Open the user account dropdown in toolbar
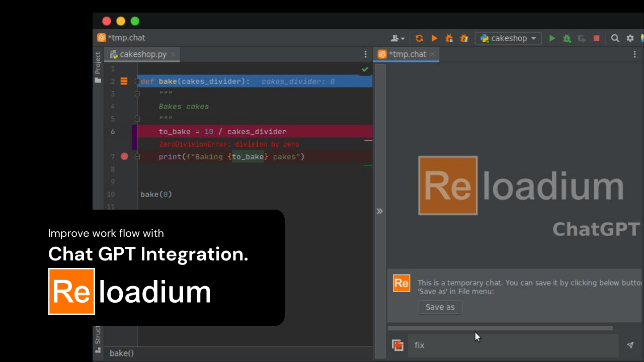 (x=397, y=38)
